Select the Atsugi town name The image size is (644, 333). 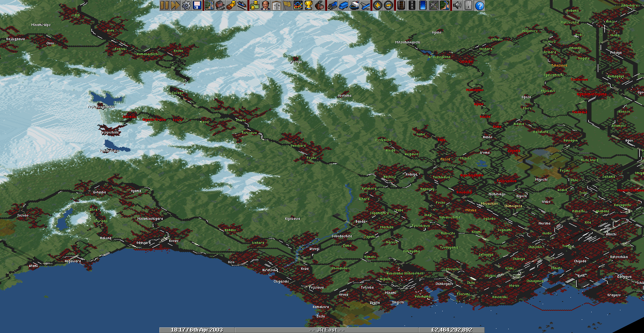pos(314,249)
